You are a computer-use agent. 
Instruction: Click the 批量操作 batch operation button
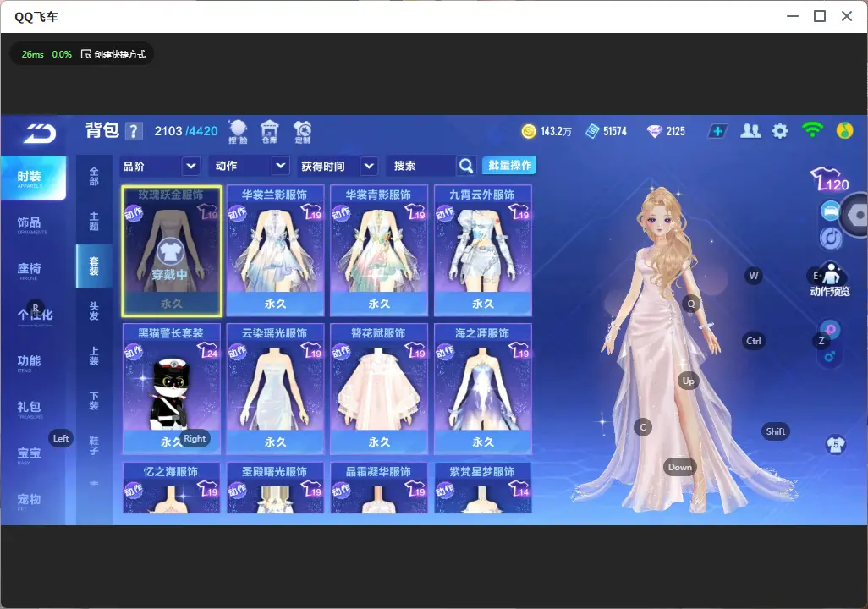(509, 166)
